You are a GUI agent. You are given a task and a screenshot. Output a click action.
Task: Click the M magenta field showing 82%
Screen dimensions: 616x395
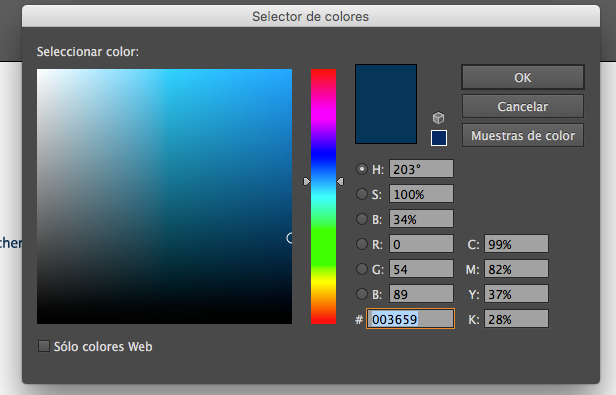tap(516, 269)
